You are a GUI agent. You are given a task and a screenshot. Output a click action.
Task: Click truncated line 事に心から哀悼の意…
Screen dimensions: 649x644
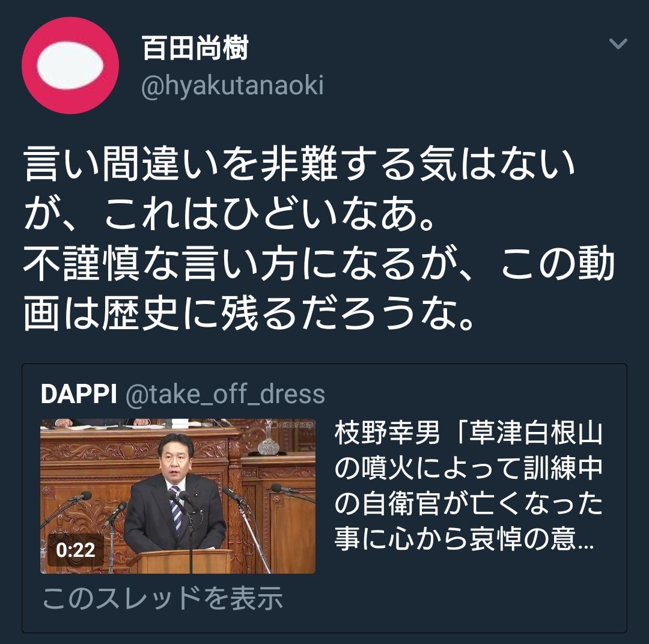pyautogui.click(x=465, y=539)
